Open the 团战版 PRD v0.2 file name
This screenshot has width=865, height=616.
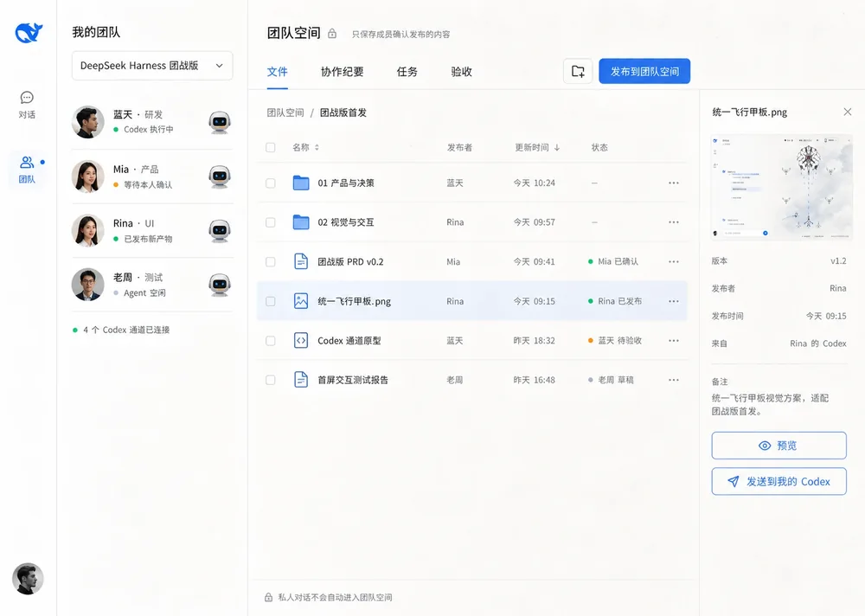pos(350,261)
